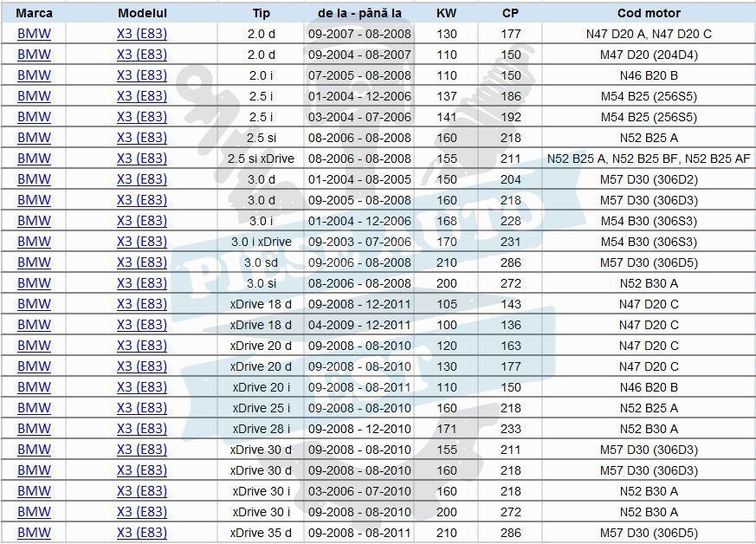Click the KW column header
The height and width of the screenshot is (544, 756).
pyautogui.click(x=446, y=13)
